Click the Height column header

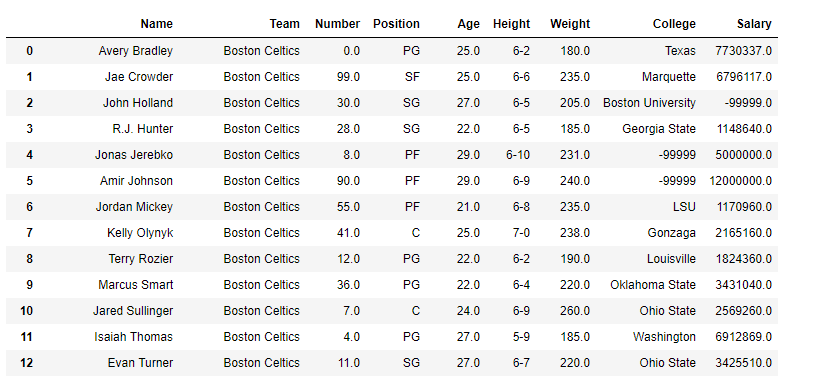point(511,24)
